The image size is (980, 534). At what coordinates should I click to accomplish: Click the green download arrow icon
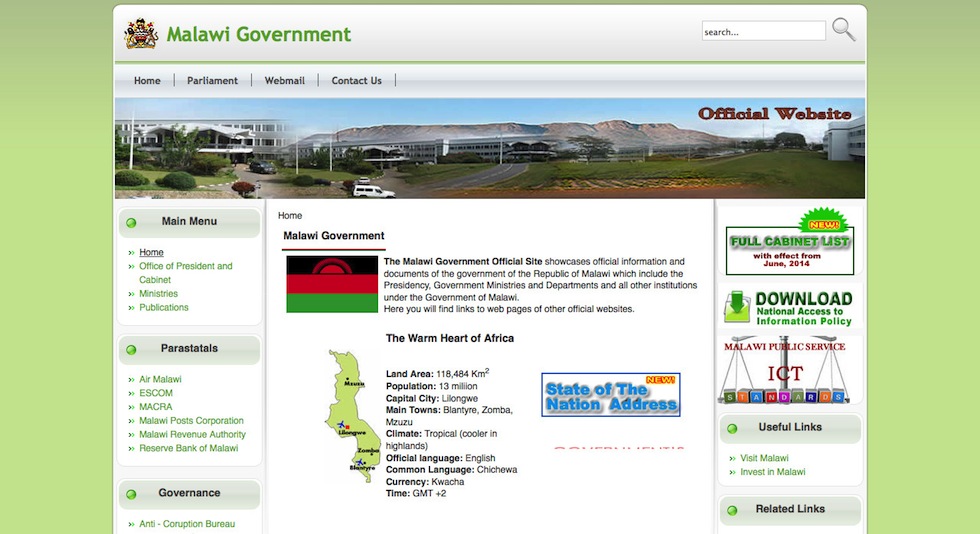pos(737,306)
